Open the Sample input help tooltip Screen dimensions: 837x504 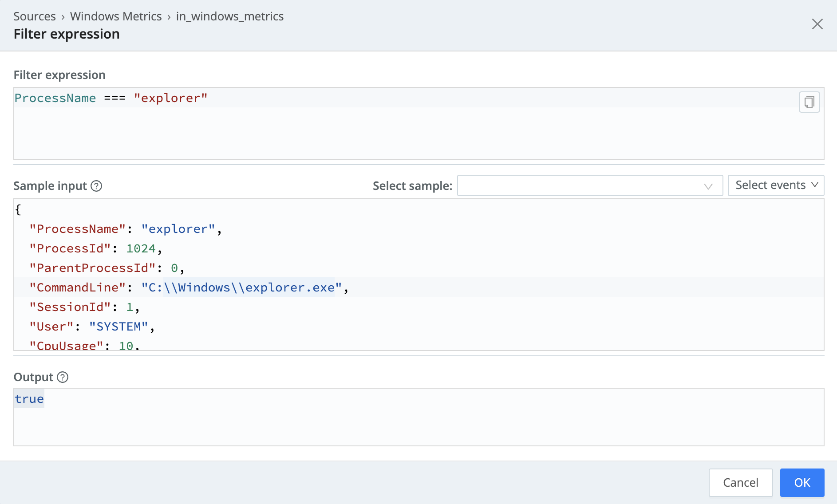coord(97,186)
